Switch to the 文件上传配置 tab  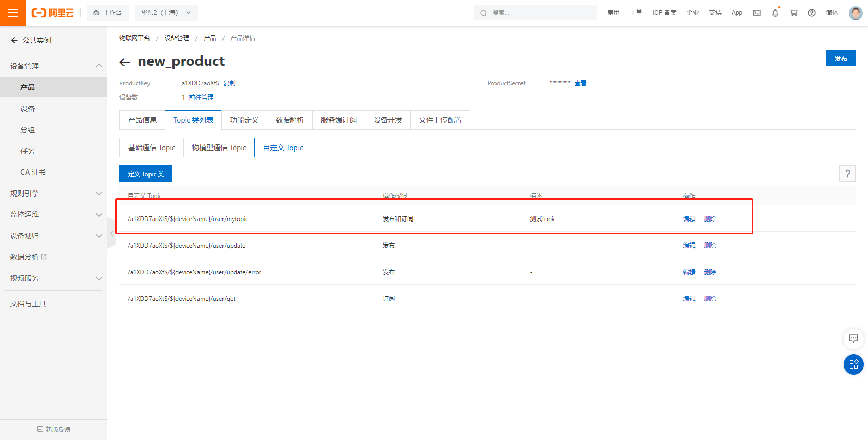(440, 120)
